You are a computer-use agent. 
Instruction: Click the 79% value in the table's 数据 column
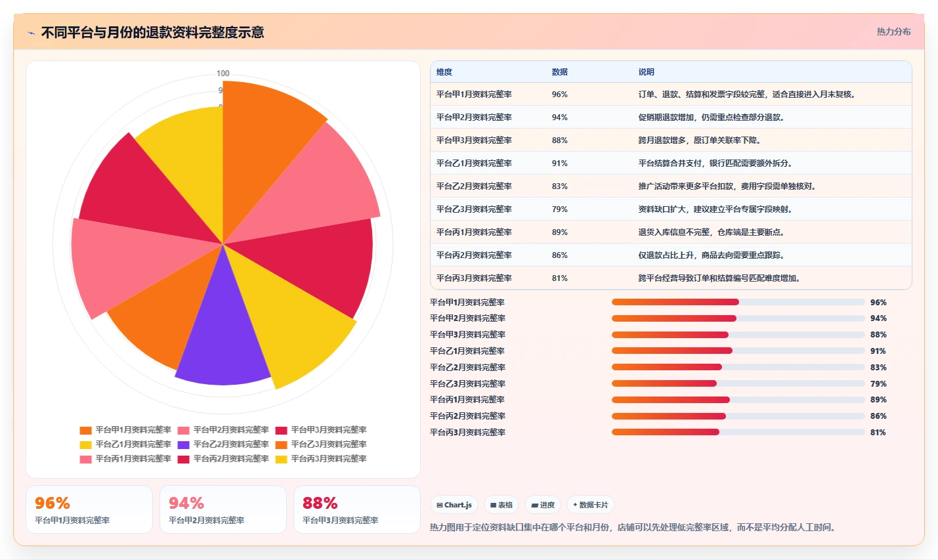[x=560, y=209]
